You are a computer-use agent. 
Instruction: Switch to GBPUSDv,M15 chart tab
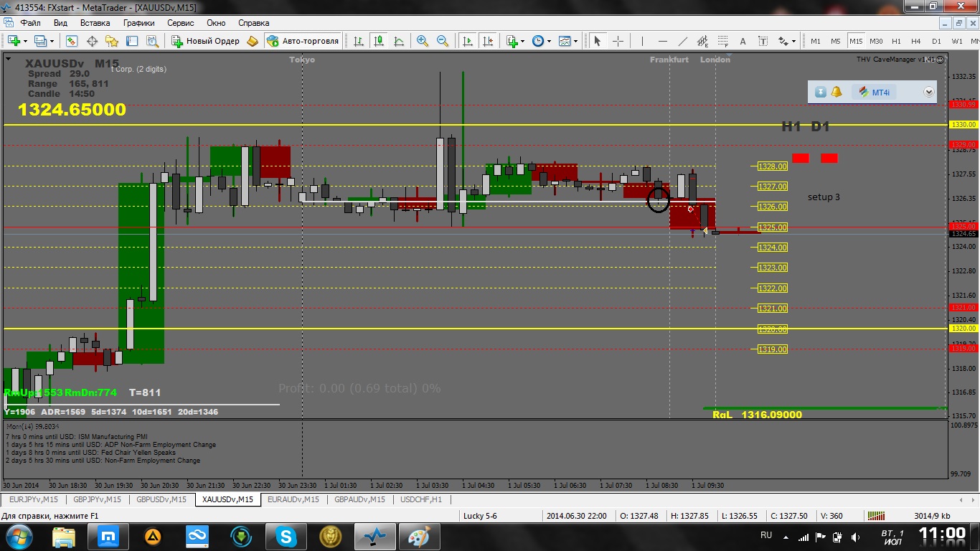pyautogui.click(x=161, y=499)
